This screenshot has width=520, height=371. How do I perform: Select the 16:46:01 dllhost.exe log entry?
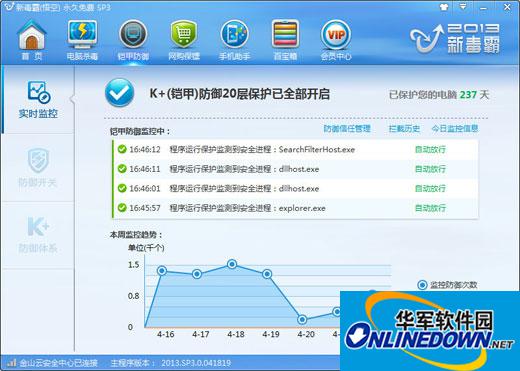(244, 189)
